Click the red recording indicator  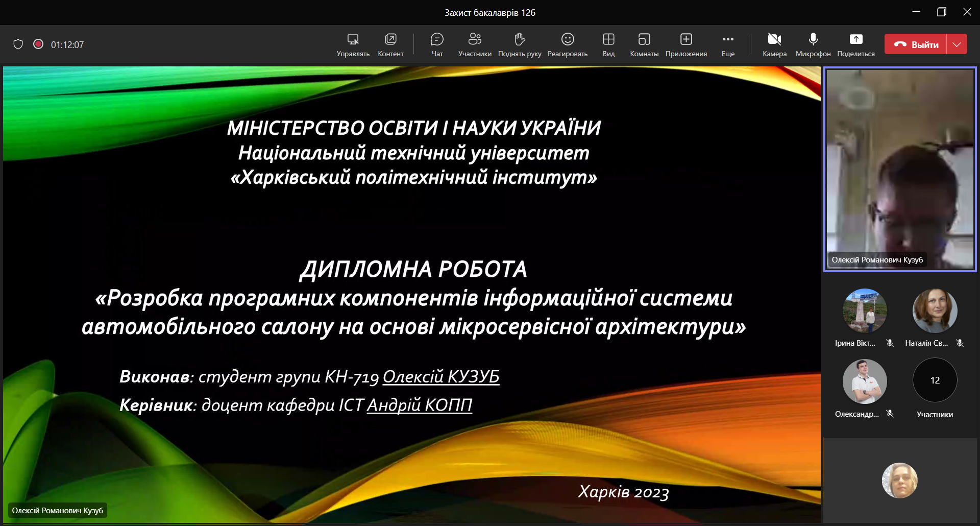(38, 44)
